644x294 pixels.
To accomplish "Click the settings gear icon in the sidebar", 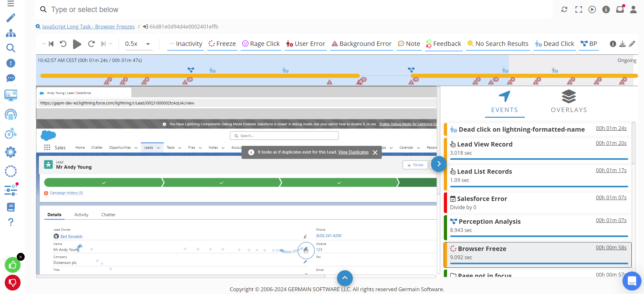I will (10, 152).
